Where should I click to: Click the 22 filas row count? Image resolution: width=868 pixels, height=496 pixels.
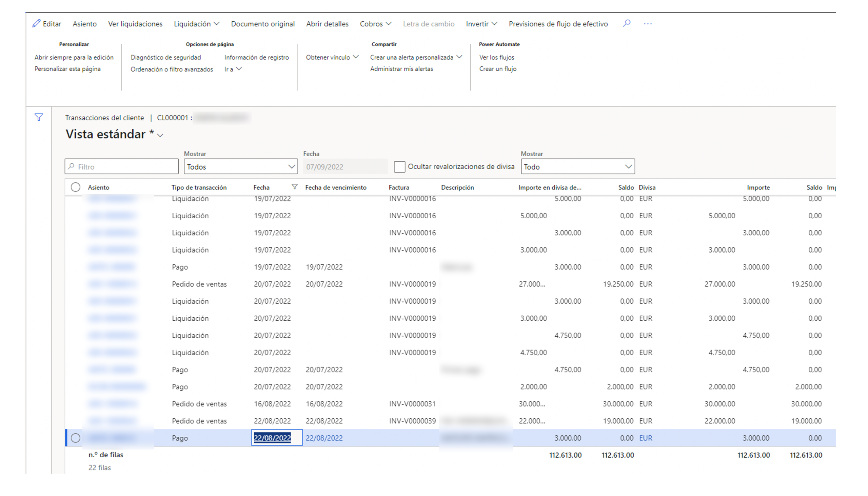[x=99, y=468]
